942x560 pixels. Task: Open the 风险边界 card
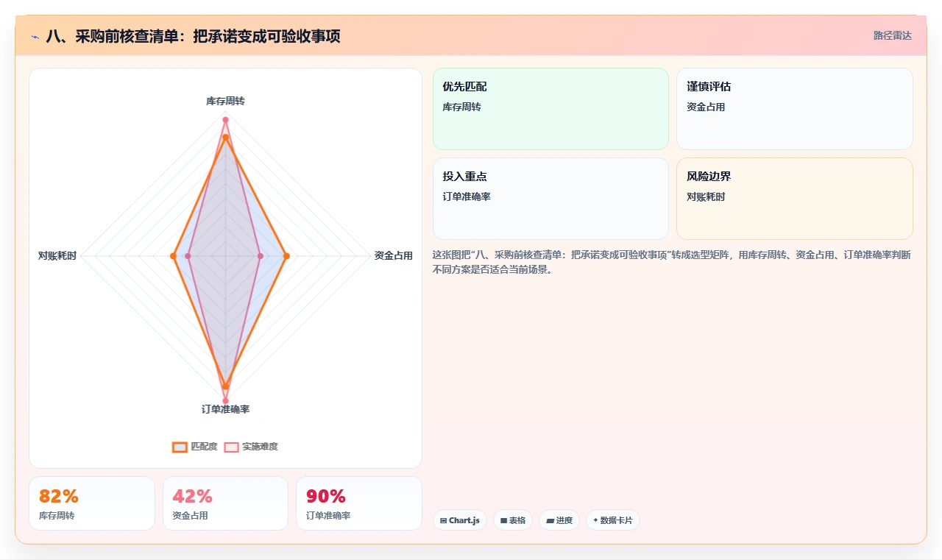click(795, 199)
